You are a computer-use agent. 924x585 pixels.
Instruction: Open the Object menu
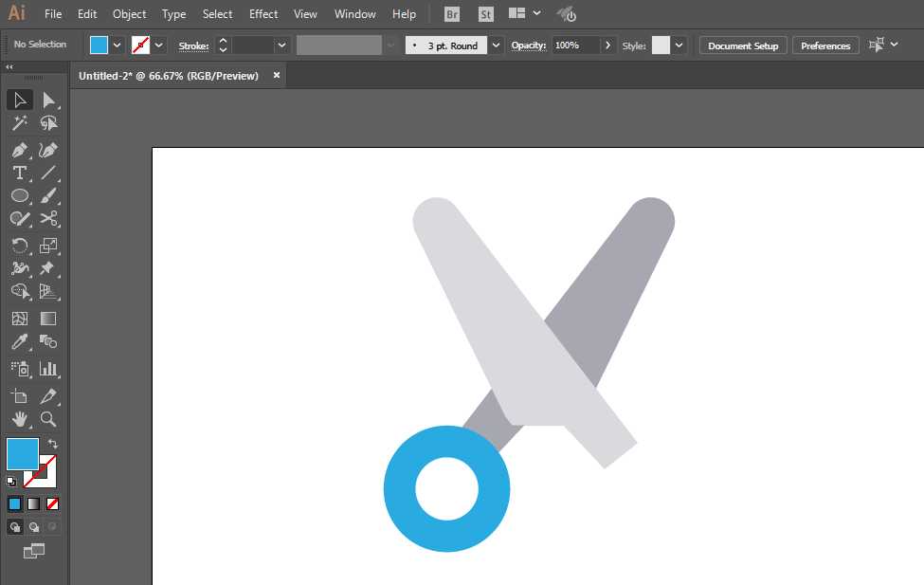pyautogui.click(x=130, y=13)
